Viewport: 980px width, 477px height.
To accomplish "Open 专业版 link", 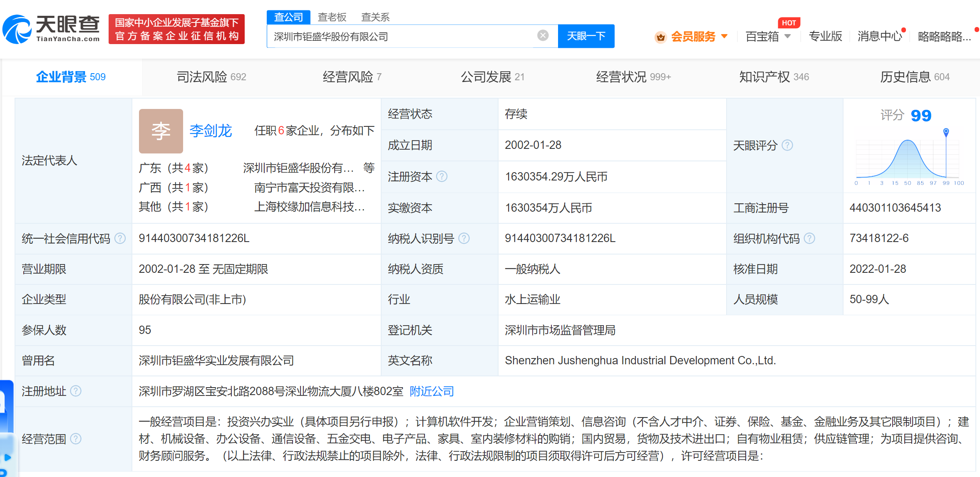I will (x=826, y=37).
